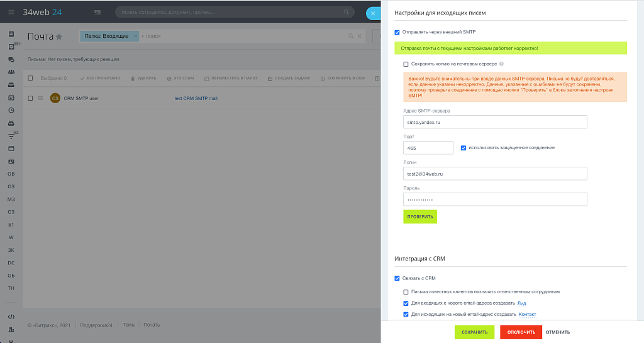Open the calendar icon in left sidebar
Viewport: 644px width, 343px height.
coord(11,98)
